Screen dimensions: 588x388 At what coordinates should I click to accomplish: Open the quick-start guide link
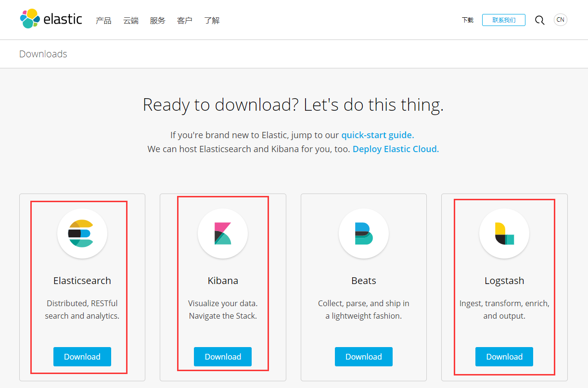[x=378, y=135]
